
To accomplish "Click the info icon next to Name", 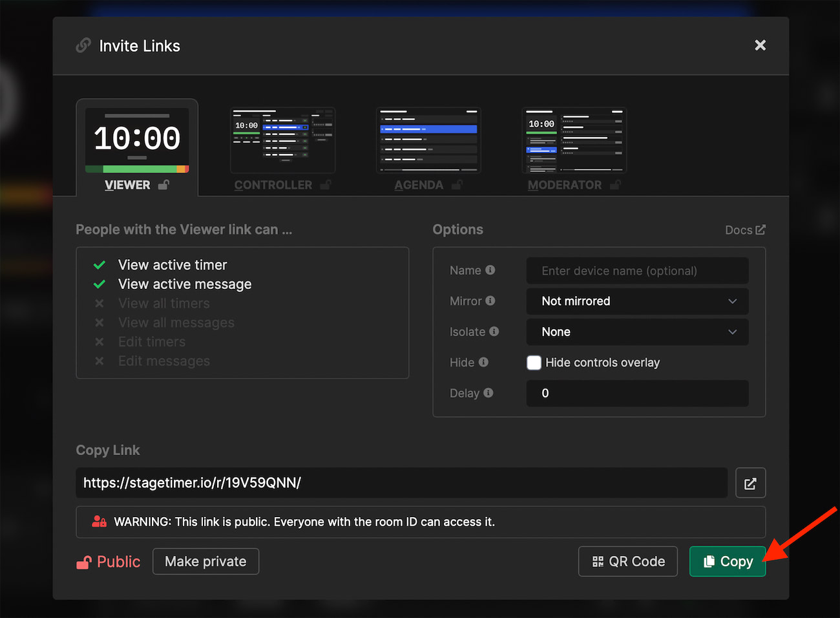I will pyautogui.click(x=490, y=270).
